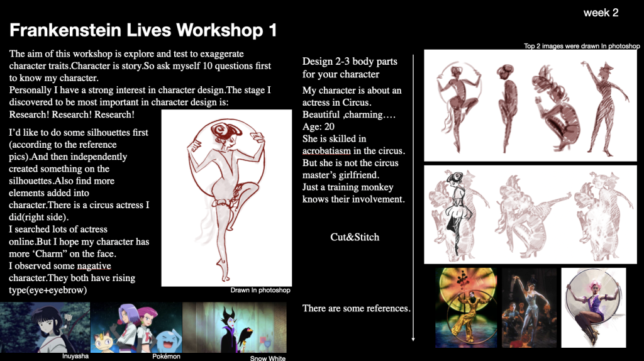This screenshot has height=361, width=644.
Task: Click the 'Inuyasha' caption
Action: click(x=75, y=356)
